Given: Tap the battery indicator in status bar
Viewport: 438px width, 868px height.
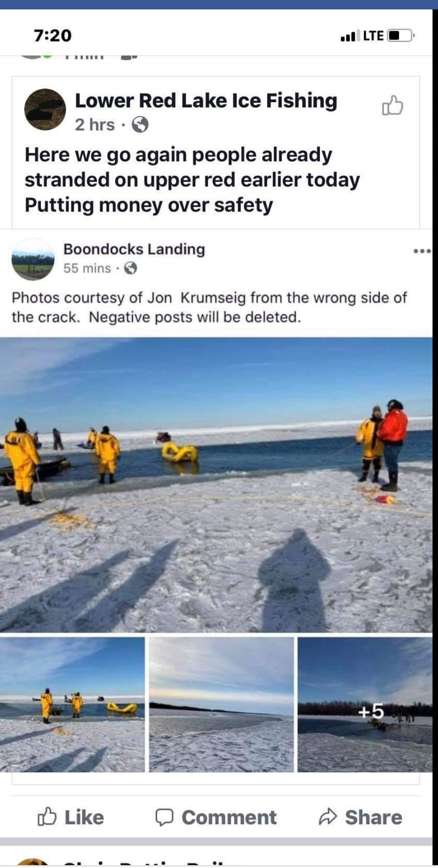Looking at the screenshot, I should coord(401,35).
